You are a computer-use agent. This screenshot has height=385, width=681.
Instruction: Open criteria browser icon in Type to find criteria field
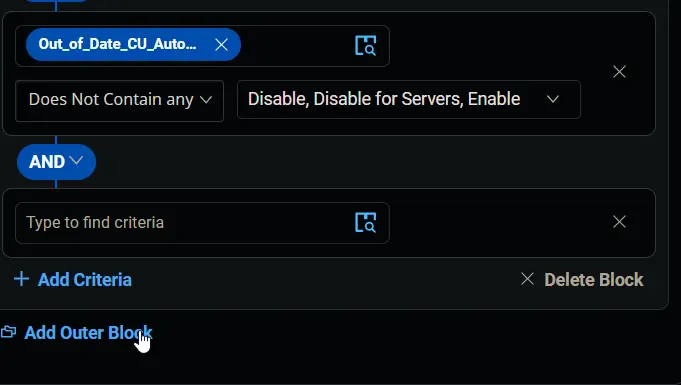366,222
